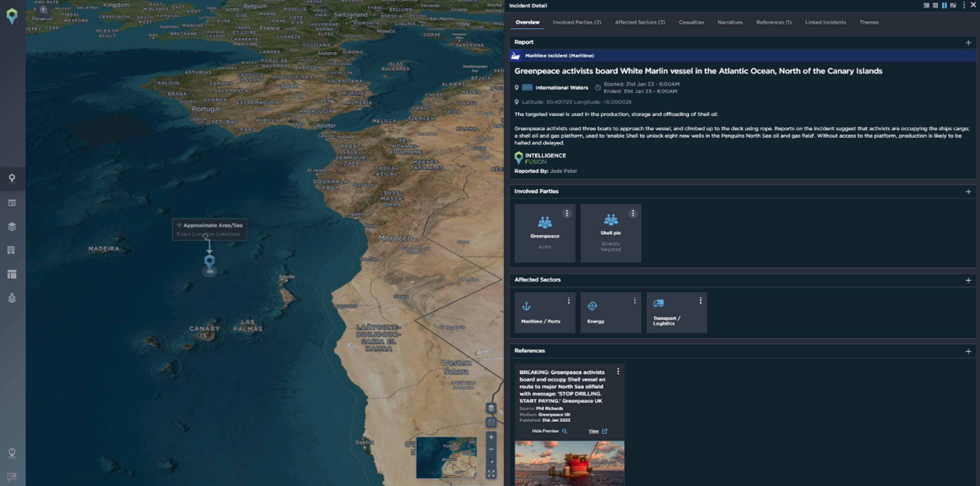Toggle fullscreen map view
This screenshot has height=486, width=980.
491,473
